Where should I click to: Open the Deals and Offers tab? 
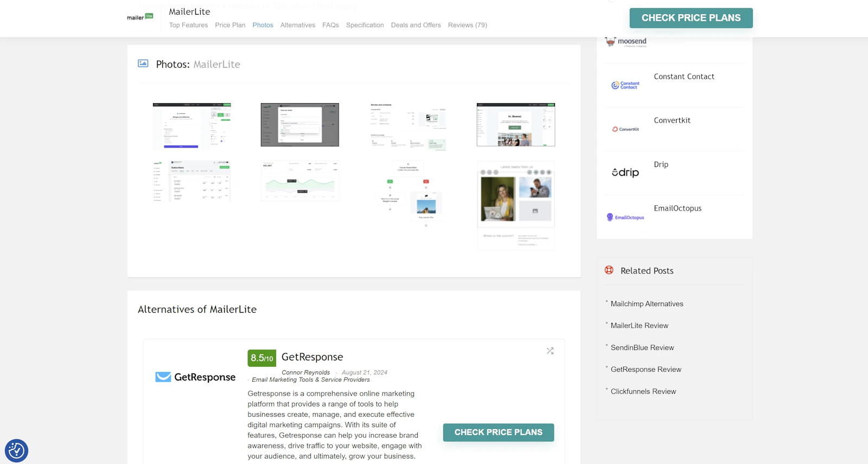coord(416,25)
